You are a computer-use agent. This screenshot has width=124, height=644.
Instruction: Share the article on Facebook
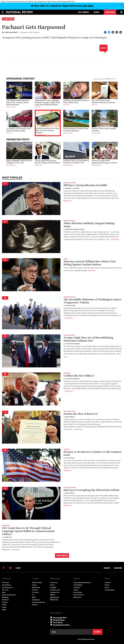tap(105, 32)
